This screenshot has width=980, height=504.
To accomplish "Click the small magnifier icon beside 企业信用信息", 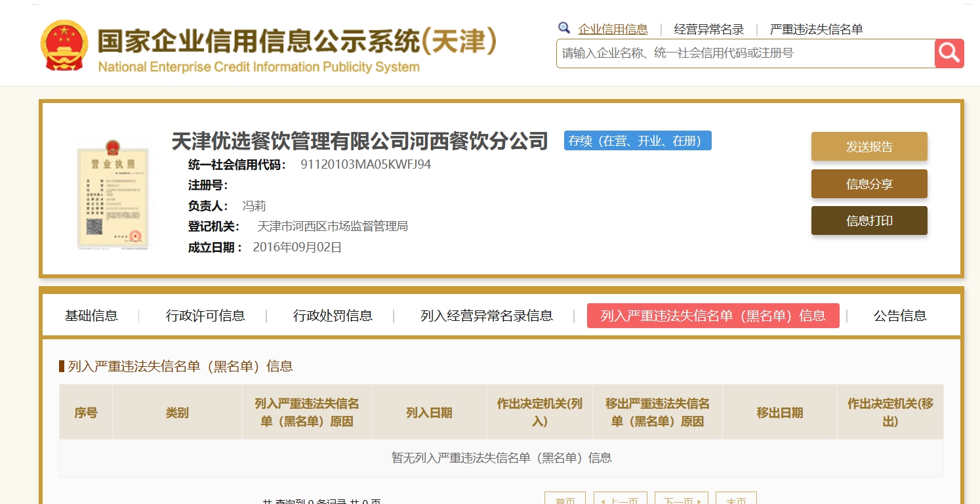I will tap(564, 28).
